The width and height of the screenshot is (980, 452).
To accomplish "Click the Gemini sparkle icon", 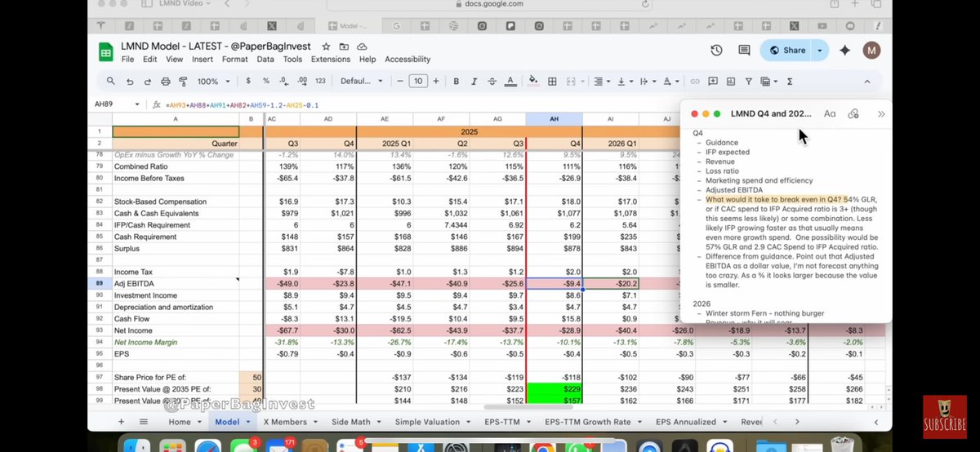I will click(x=845, y=51).
